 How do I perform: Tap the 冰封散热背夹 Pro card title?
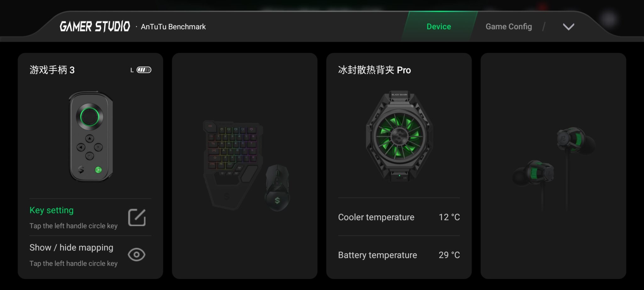(375, 70)
